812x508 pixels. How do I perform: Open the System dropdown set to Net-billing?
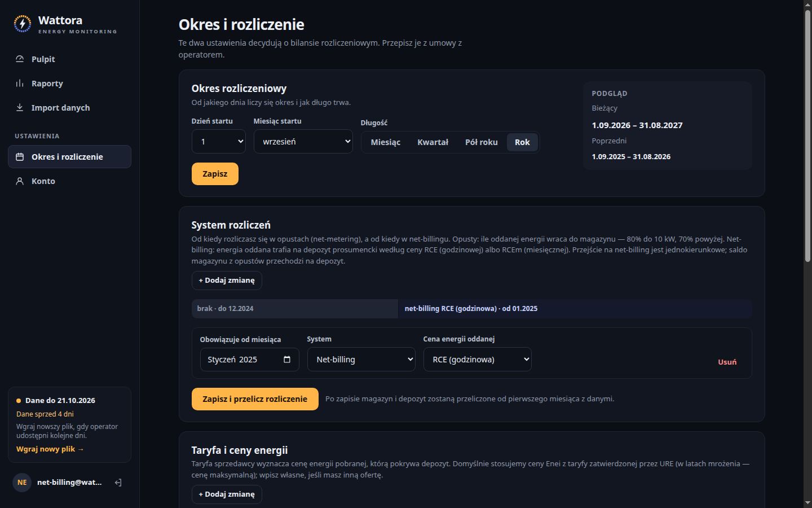tap(361, 360)
